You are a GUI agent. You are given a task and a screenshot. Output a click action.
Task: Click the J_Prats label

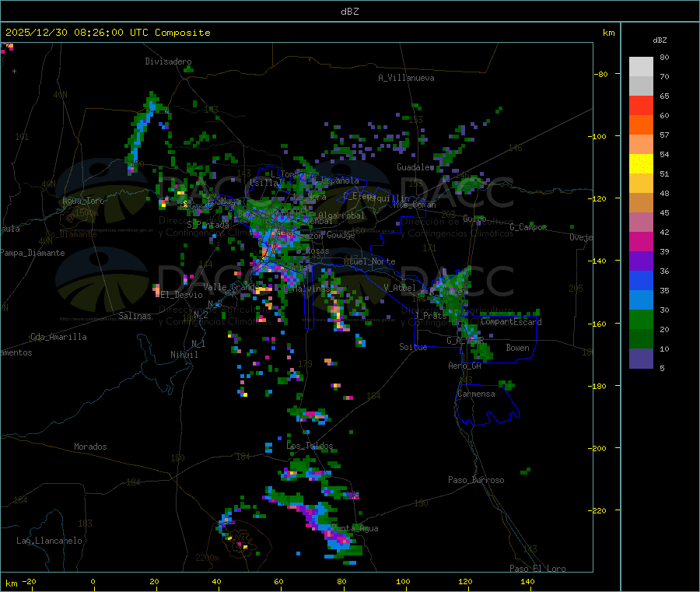431,315
